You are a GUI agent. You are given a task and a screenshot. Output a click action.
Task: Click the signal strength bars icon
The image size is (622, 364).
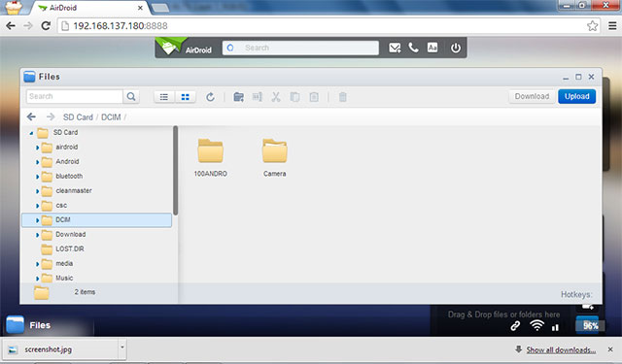(x=555, y=327)
